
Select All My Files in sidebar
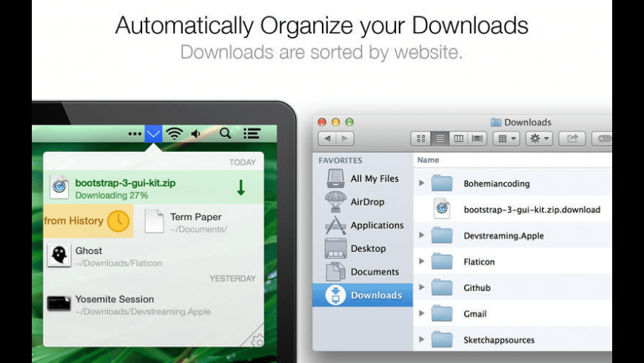click(x=363, y=179)
